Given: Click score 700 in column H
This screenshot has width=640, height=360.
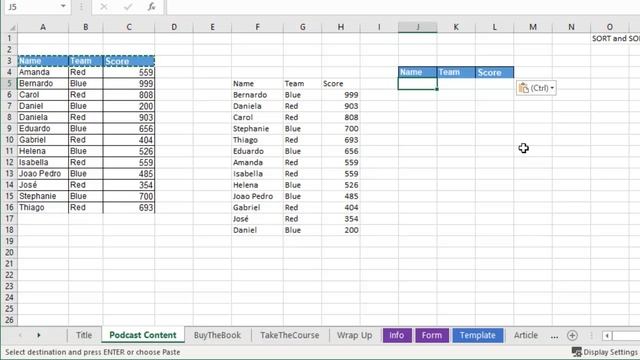Looking at the screenshot, I should 341,129.
